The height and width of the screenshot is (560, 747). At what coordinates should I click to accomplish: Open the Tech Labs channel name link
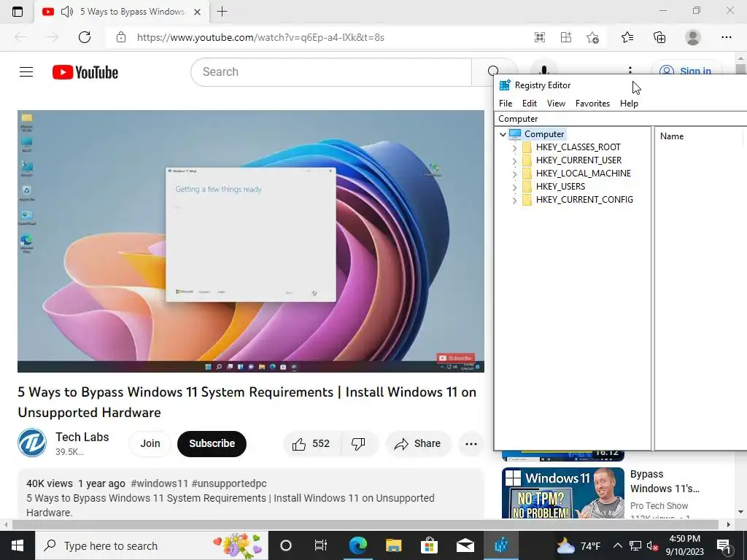click(x=82, y=437)
